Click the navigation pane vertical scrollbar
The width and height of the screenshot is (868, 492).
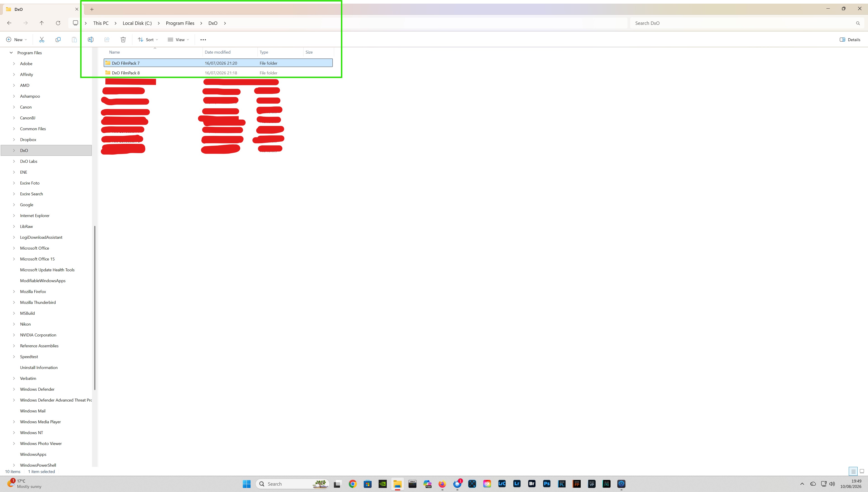click(x=94, y=307)
